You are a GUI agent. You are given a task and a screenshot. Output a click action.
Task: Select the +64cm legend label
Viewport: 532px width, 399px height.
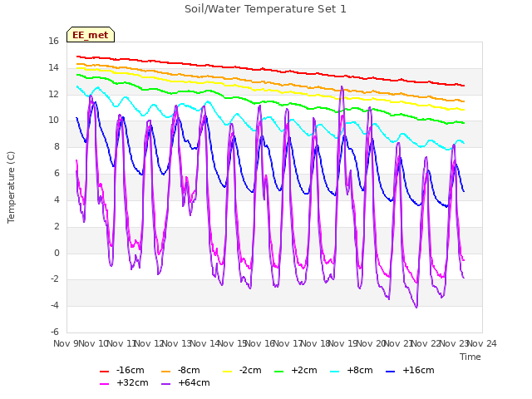194,382
